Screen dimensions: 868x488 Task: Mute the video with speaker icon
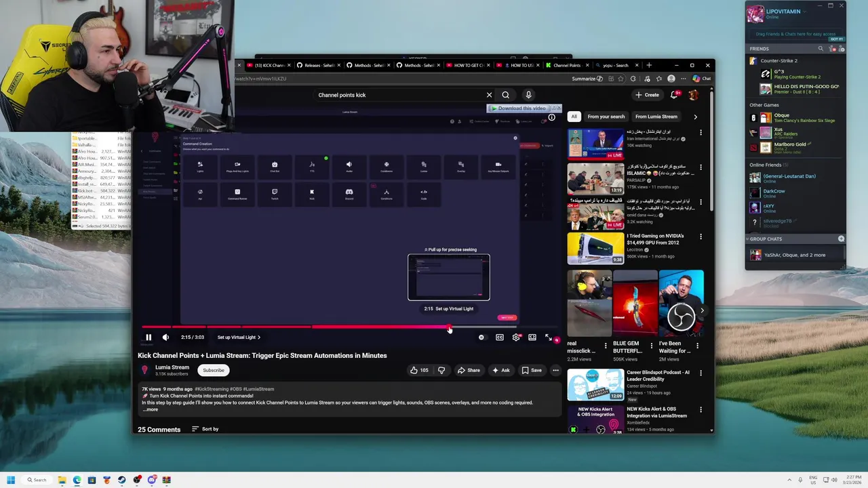pyautogui.click(x=166, y=337)
